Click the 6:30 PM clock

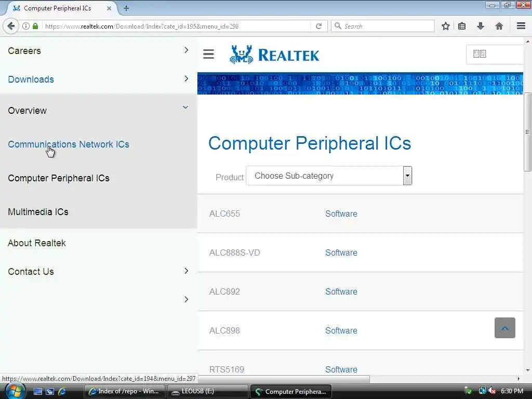[512, 391]
